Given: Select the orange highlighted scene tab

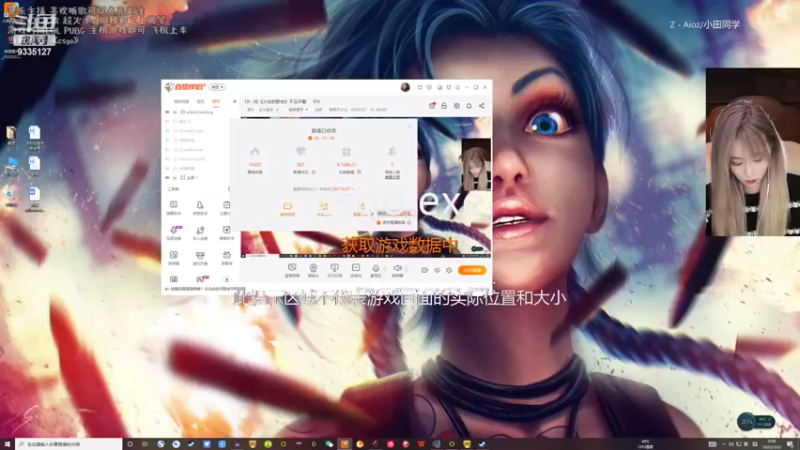Looking at the screenshot, I should (x=216, y=102).
